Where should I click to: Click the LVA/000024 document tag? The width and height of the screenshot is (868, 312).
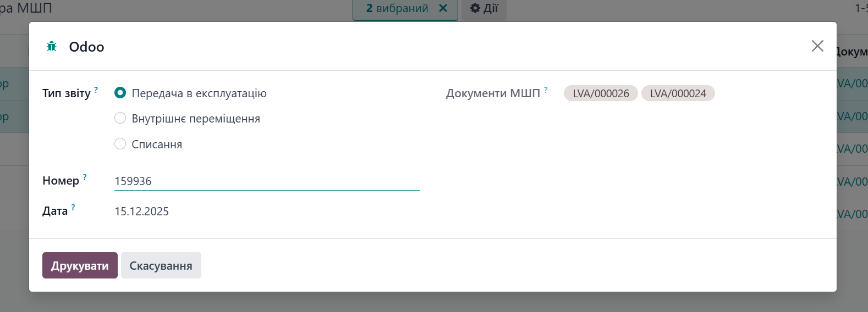point(678,93)
